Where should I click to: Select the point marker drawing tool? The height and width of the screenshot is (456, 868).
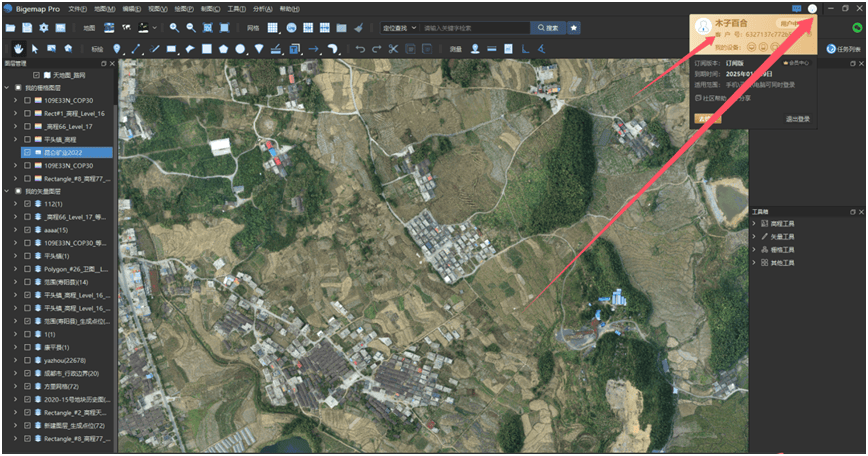[117, 49]
